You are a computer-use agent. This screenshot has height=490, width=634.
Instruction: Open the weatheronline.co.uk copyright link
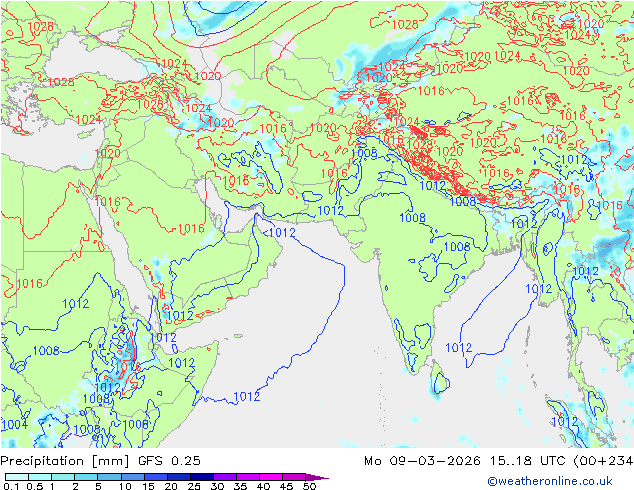click(x=550, y=481)
